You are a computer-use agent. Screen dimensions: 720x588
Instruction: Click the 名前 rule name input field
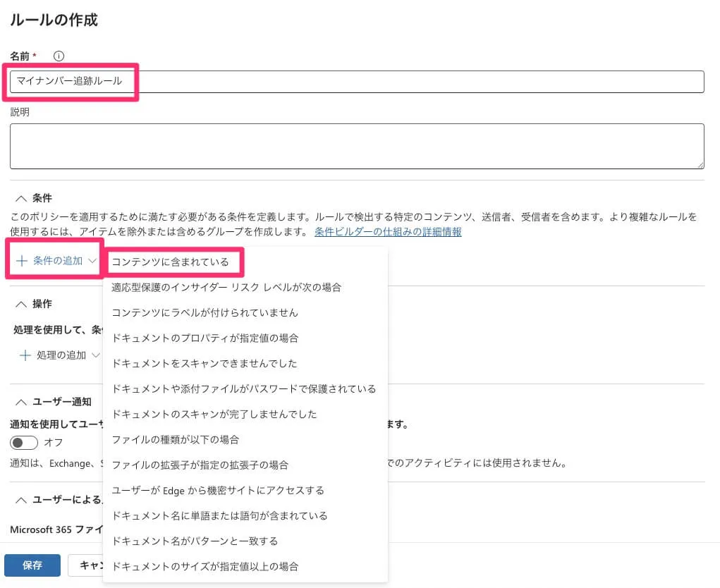pos(357,82)
